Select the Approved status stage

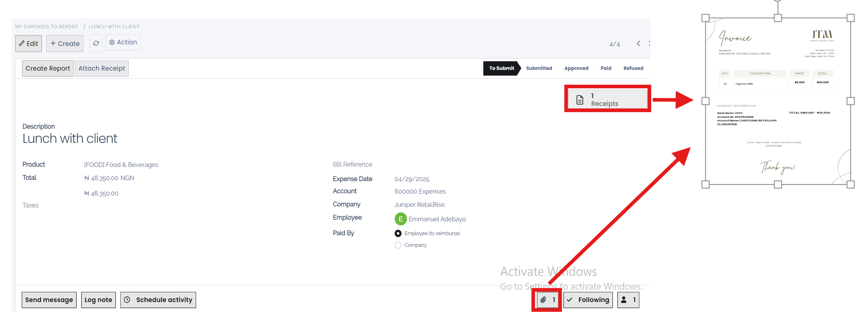(576, 68)
